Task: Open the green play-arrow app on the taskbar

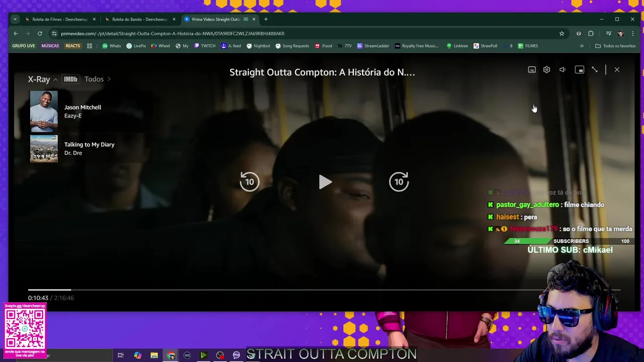Action: [x=203, y=355]
